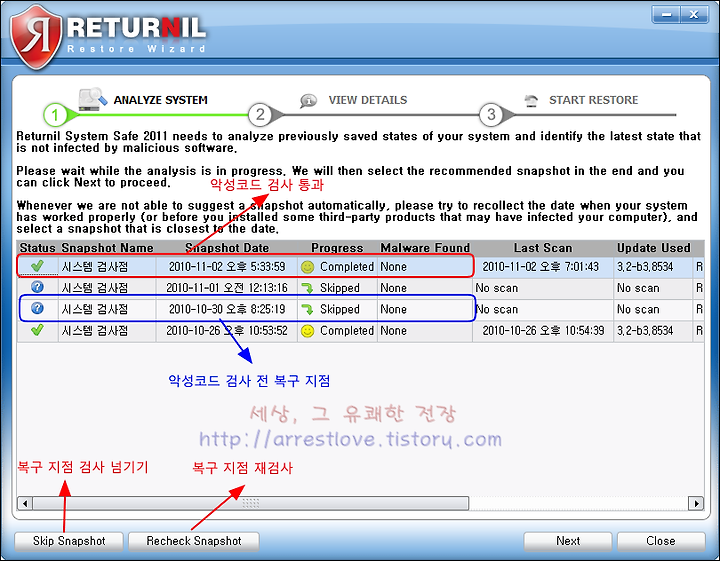Click last scan 2010-11-02 오후 7:01:43
This screenshot has width=720, height=561.
540,267
